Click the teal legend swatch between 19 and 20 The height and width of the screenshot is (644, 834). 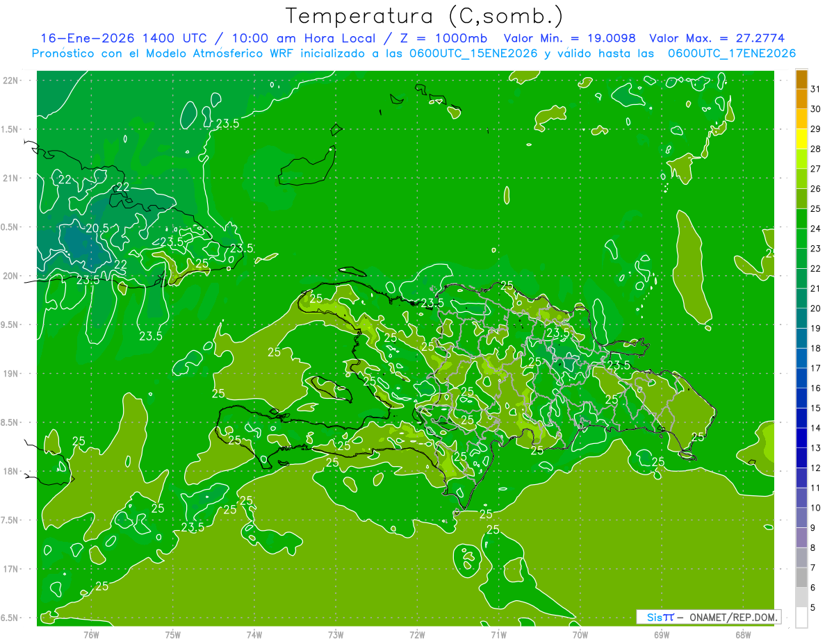[x=801, y=318]
